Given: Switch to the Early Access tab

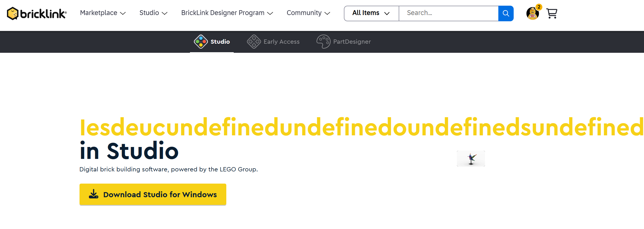Looking at the screenshot, I should pyautogui.click(x=281, y=42).
